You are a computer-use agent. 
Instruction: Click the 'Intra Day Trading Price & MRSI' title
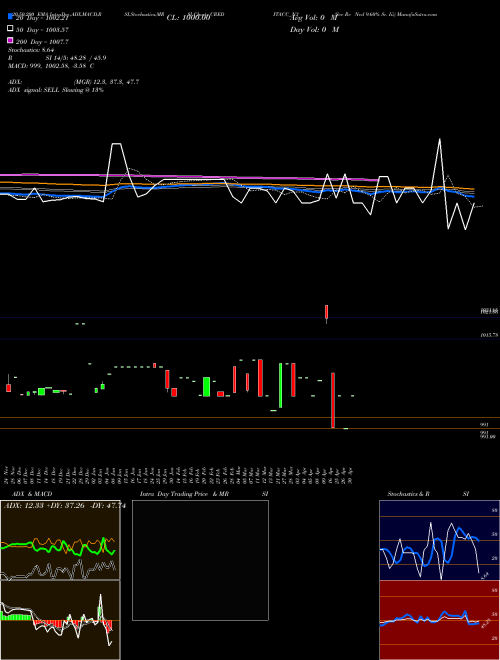204,494
